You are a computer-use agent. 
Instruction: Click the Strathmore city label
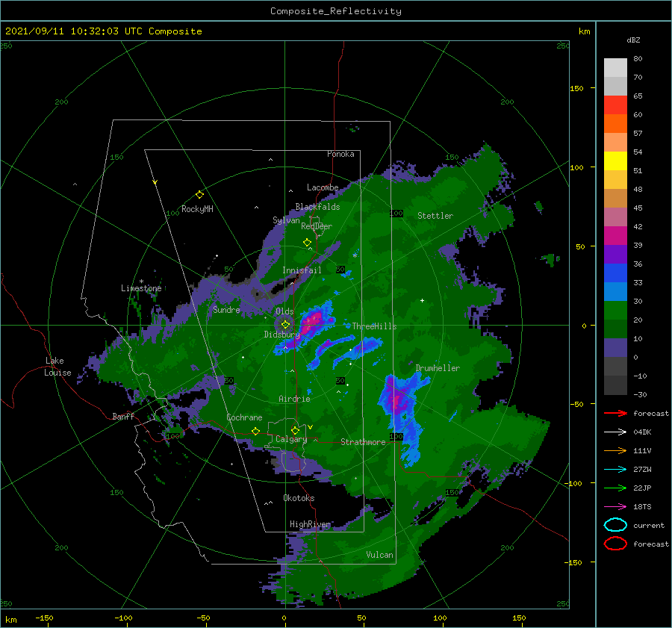point(363,442)
